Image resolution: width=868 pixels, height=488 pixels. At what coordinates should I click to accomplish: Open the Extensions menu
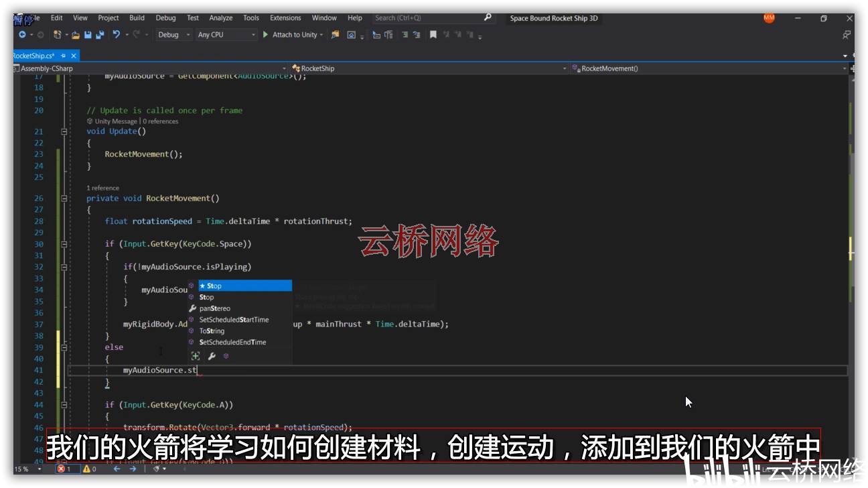tap(285, 18)
